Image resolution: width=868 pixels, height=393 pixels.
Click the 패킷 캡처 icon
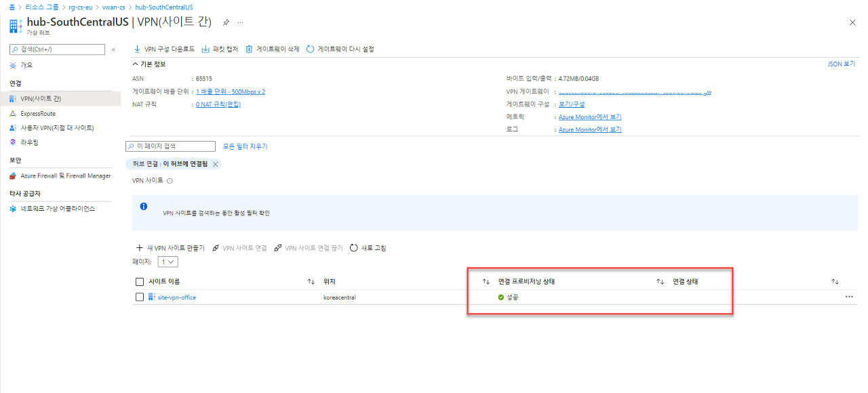[x=205, y=49]
